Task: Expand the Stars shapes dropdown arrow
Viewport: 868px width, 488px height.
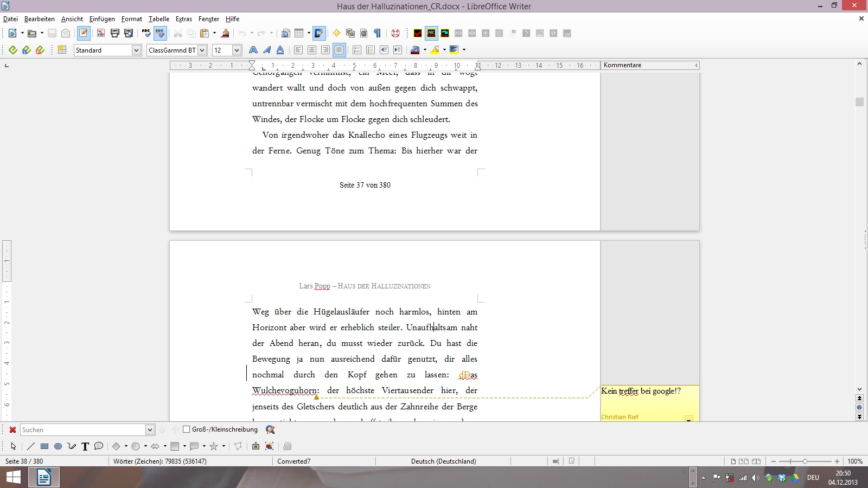Action: point(224,446)
